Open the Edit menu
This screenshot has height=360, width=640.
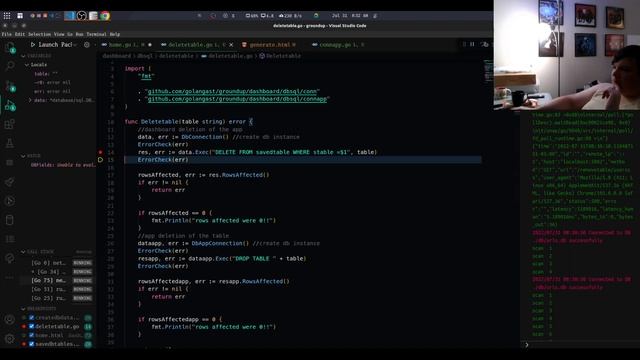tap(20, 34)
